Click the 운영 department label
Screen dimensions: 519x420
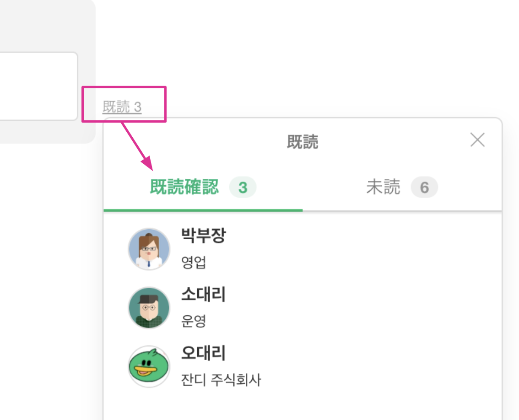[x=194, y=321]
